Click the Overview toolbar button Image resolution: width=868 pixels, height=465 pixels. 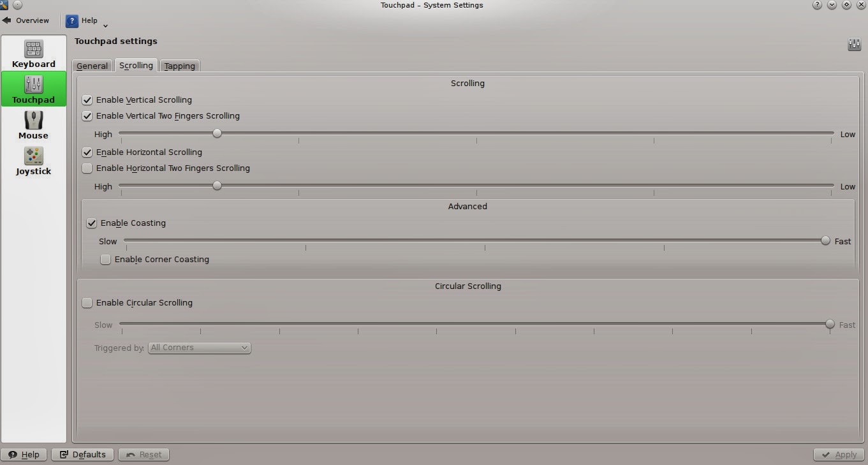(x=27, y=20)
